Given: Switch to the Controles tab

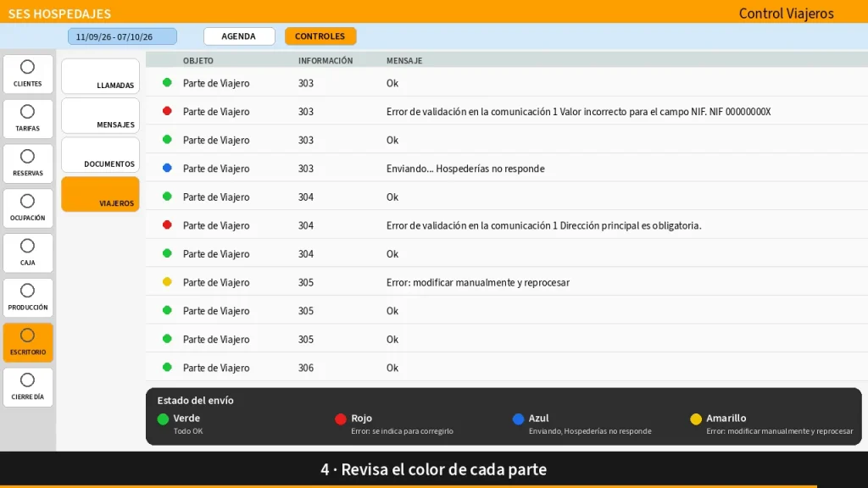Looking at the screenshot, I should (x=320, y=36).
